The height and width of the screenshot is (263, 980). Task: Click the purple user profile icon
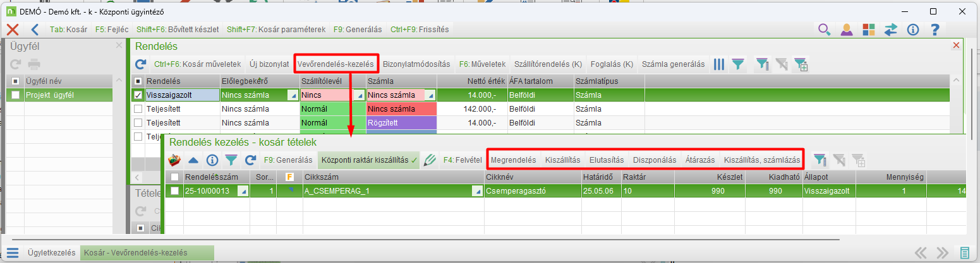coord(847,29)
